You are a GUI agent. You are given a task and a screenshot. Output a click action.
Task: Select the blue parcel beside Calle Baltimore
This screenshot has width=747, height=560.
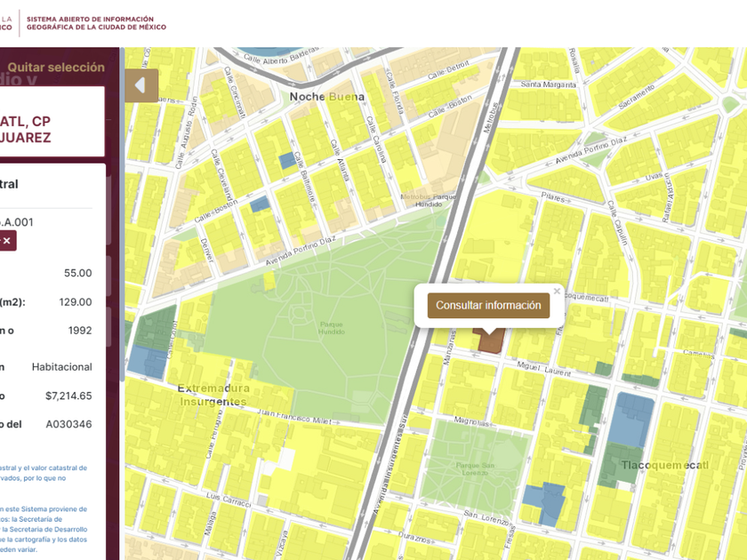pyautogui.click(x=286, y=161)
